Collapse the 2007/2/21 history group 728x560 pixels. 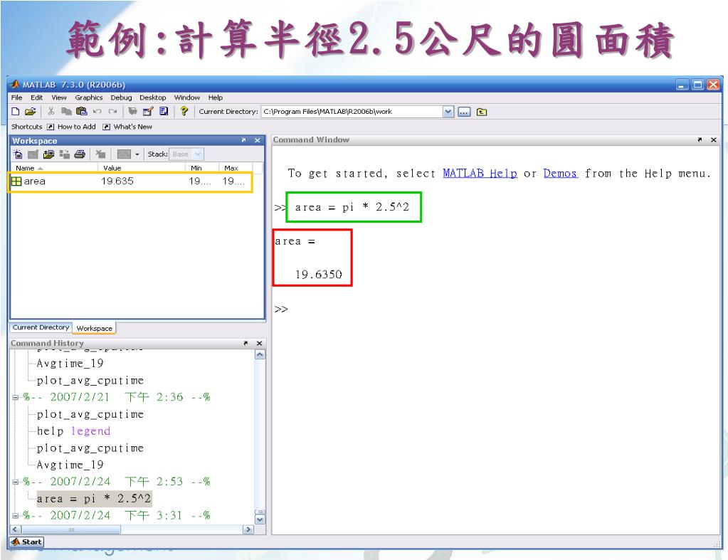tap(16, 398)
